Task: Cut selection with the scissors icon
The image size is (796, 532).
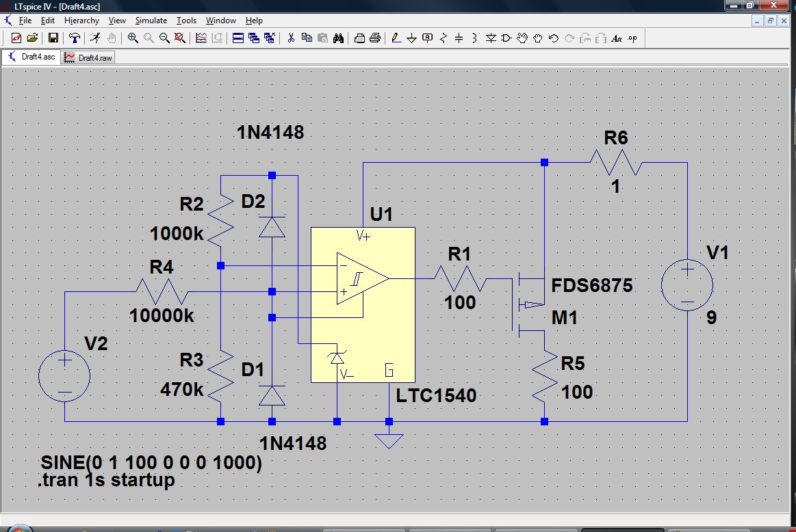Action: point(291,38)
